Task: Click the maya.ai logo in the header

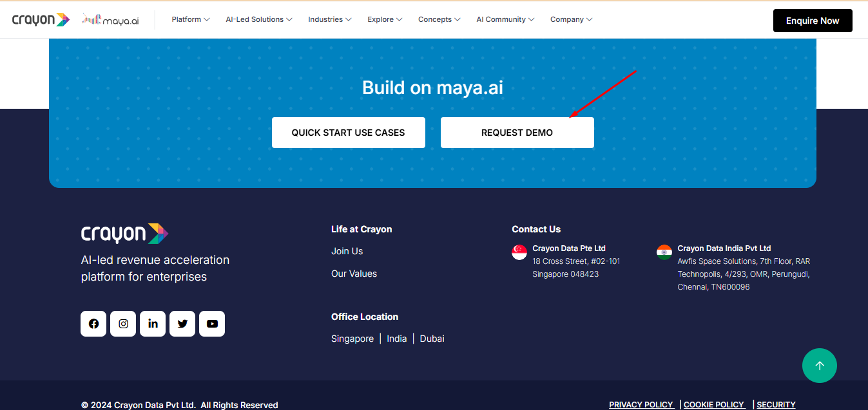Action: click(x=110, y=20)
